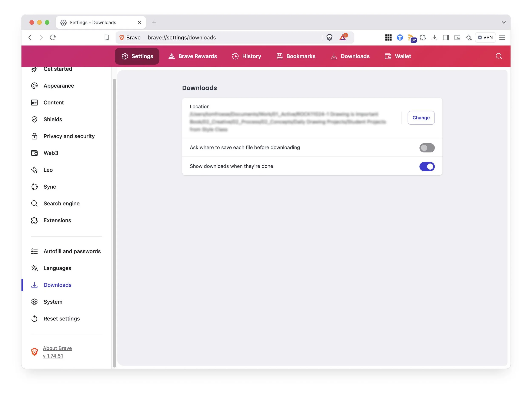The height and width of the screenshot is (397, 532).
Task: Open the About Brave link
Action: click(x=57, y=348)
